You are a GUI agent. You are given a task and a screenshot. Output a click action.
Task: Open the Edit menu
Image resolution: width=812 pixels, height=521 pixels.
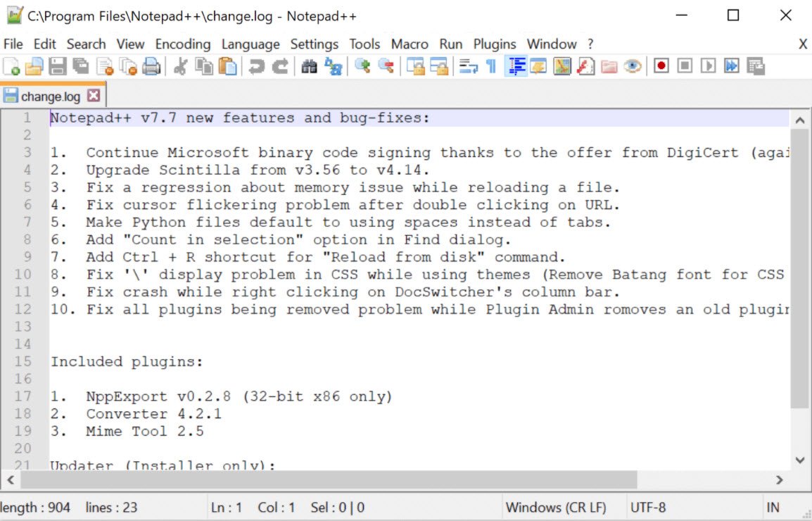tap(44, 44)
